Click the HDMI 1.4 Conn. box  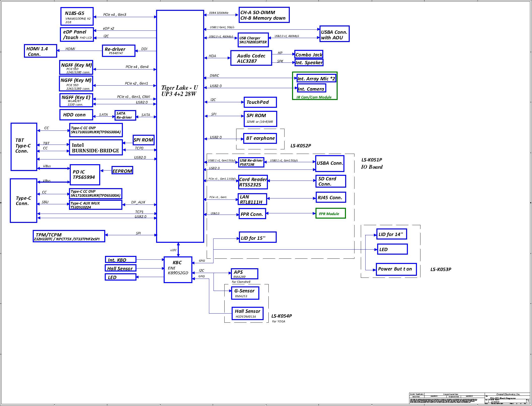click(x=40, y=51)
